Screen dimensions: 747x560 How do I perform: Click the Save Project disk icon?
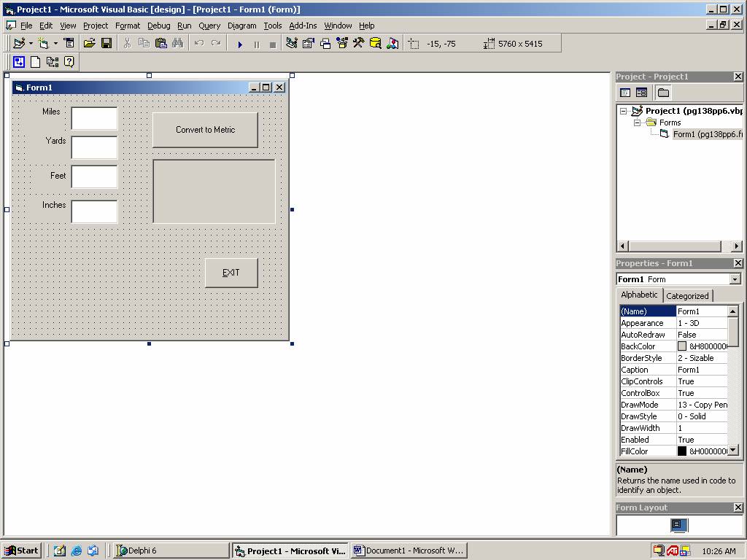(107, 44)
